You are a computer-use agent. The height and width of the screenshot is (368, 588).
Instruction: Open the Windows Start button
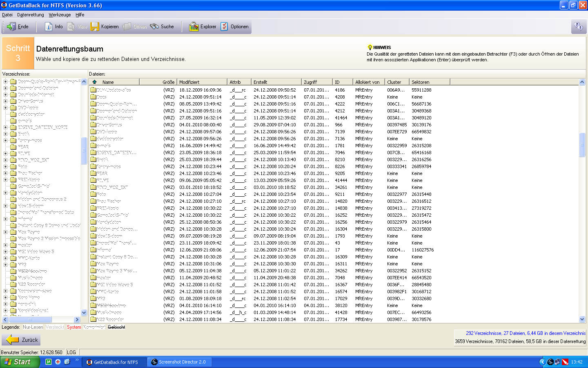(20, 362)
